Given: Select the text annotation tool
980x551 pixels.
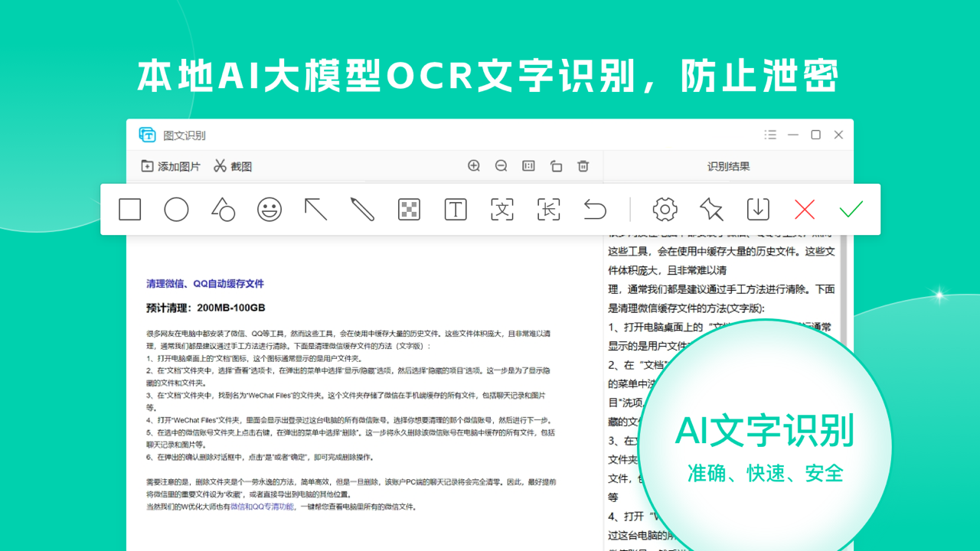Looking at the screenshot, I should [x=456, y=209].
